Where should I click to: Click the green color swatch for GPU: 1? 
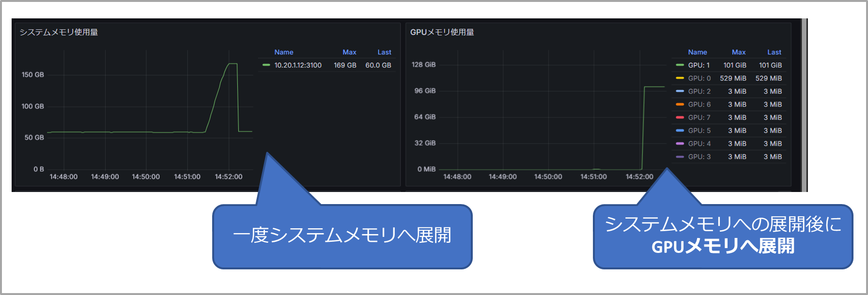pos(680,65)
